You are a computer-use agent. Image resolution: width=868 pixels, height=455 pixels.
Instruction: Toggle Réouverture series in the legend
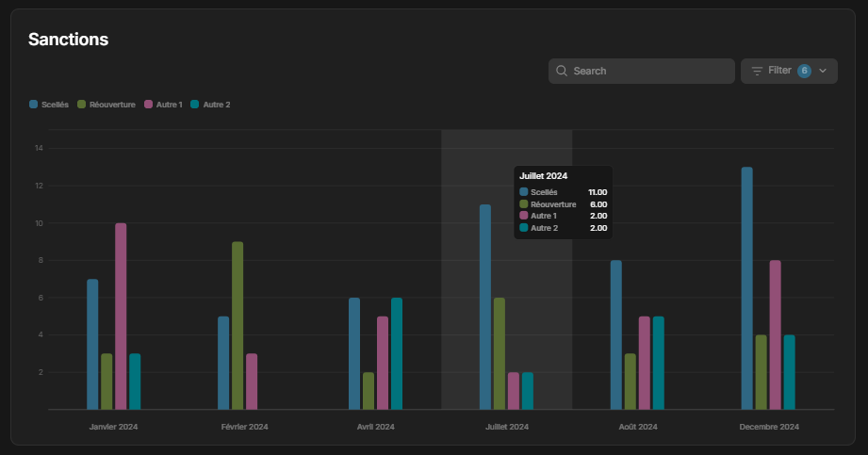tap(106, 105)
